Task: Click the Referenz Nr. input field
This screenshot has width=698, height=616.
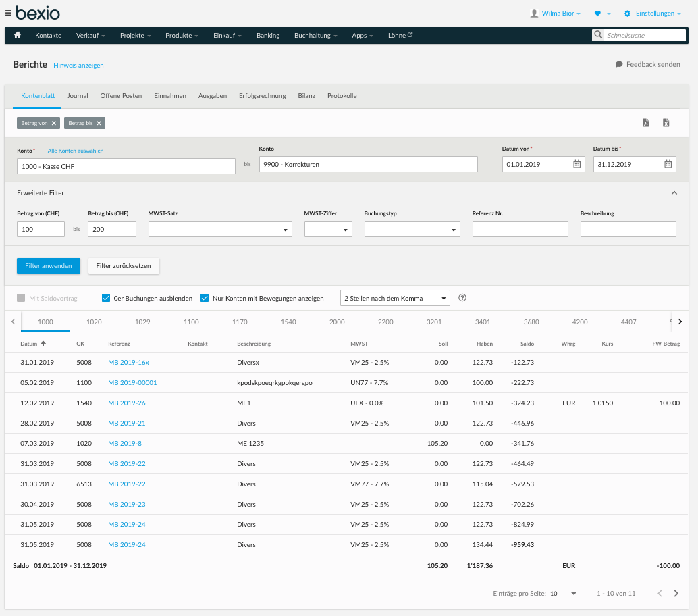Action: pyautogui.click(x=520, y=229)
